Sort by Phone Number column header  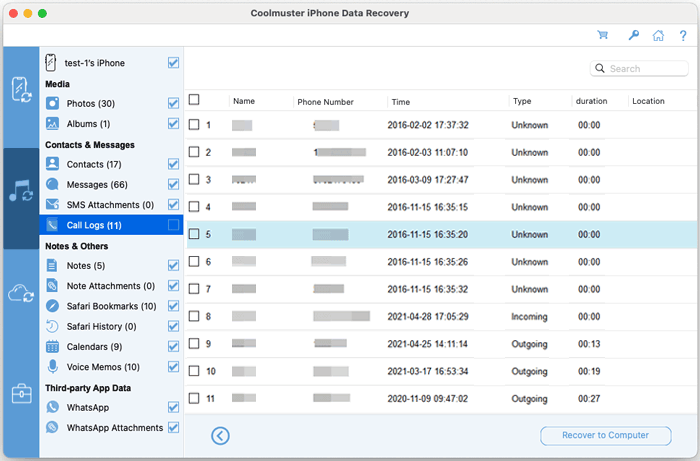click(x=325, y=102)
